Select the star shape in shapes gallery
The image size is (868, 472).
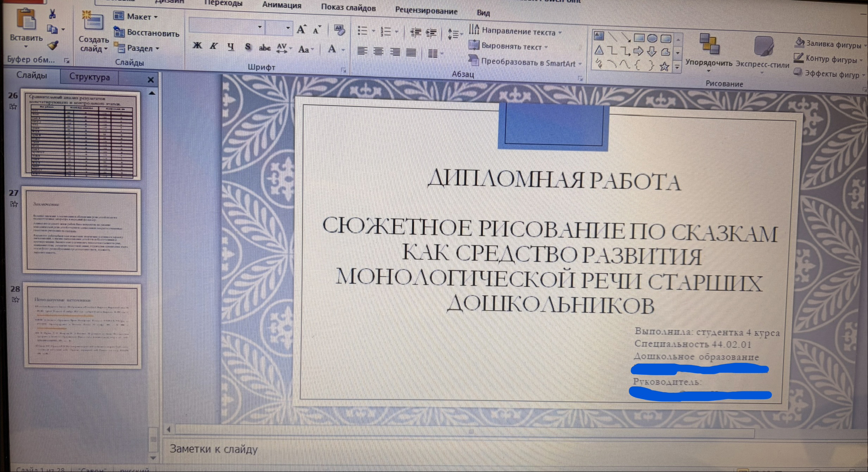665,66
